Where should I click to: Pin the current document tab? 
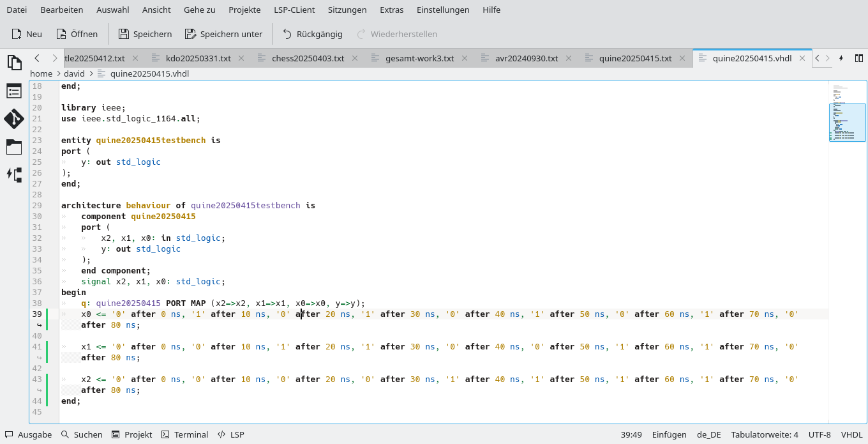click(x=842, y=57)
